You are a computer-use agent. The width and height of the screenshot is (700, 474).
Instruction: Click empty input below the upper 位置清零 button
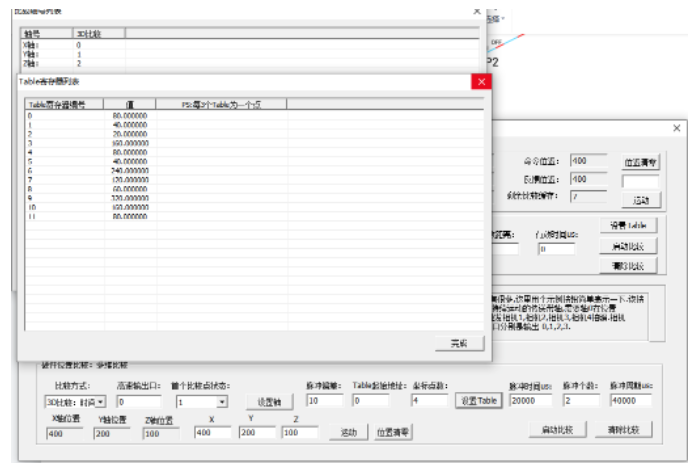640,181
